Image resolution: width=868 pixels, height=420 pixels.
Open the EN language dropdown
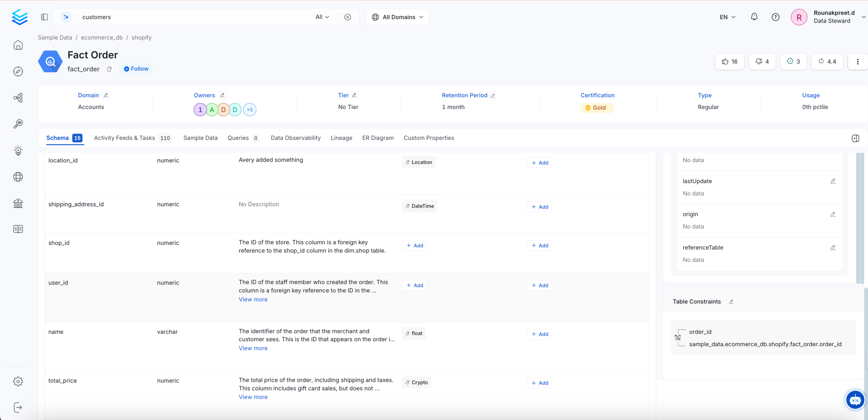727,17
